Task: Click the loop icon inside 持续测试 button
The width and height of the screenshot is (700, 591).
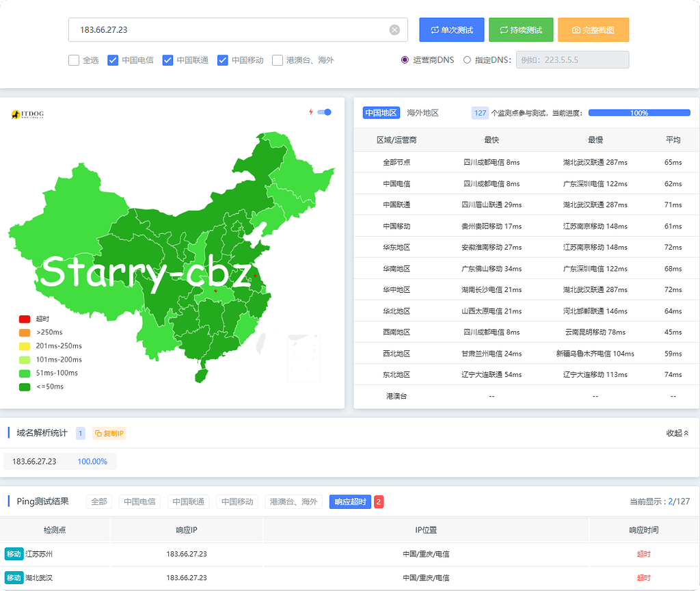Action: tap(503, 29)
